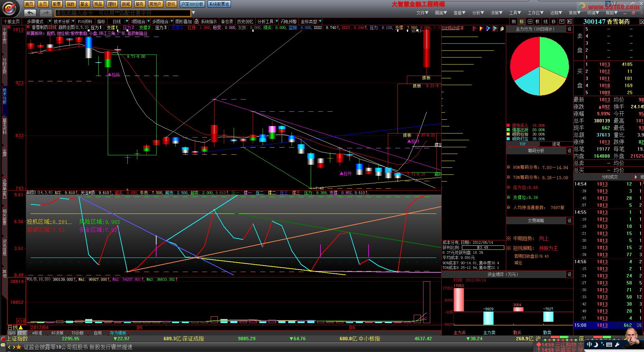This screenshot has width=644, height=352.
Task: Expand the command input dropdown arrow
Action: tap(193, 13)
